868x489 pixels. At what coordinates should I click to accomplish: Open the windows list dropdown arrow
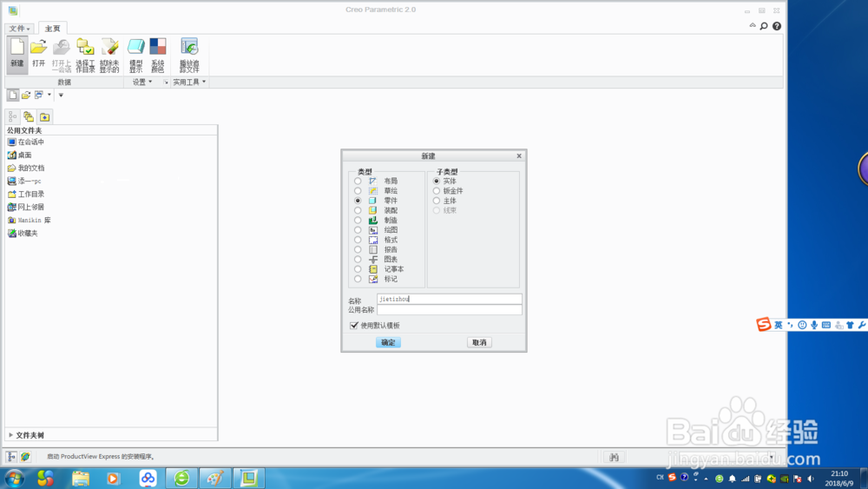[x=49, y=95]
